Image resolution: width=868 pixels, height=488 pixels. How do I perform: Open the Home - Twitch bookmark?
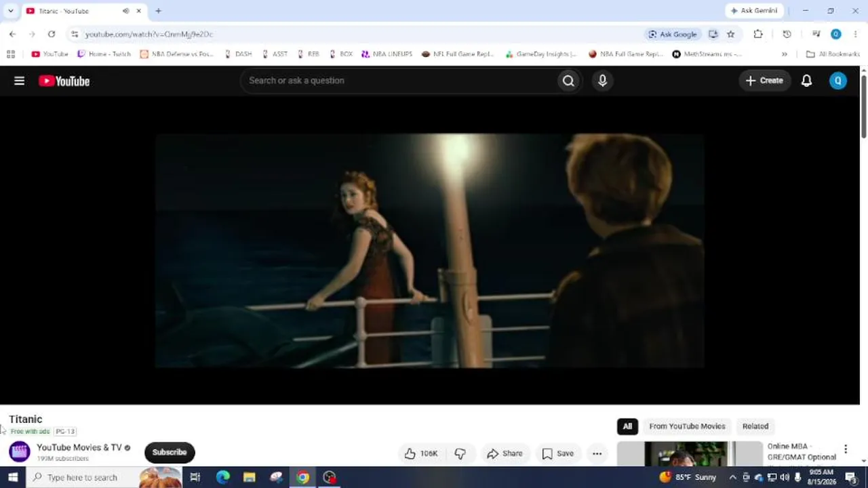click(x=104, y=54)
